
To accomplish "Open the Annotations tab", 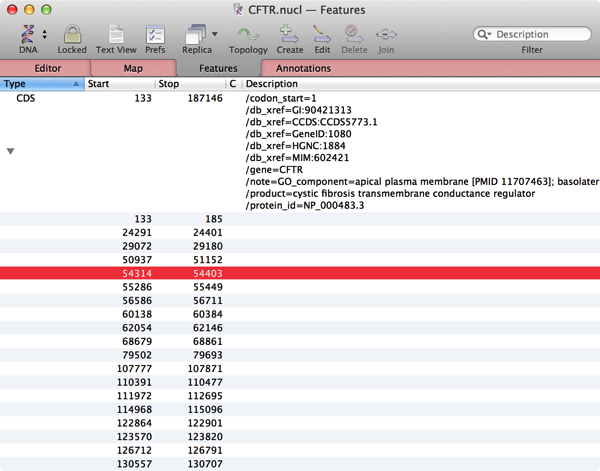I will (303, 68).
